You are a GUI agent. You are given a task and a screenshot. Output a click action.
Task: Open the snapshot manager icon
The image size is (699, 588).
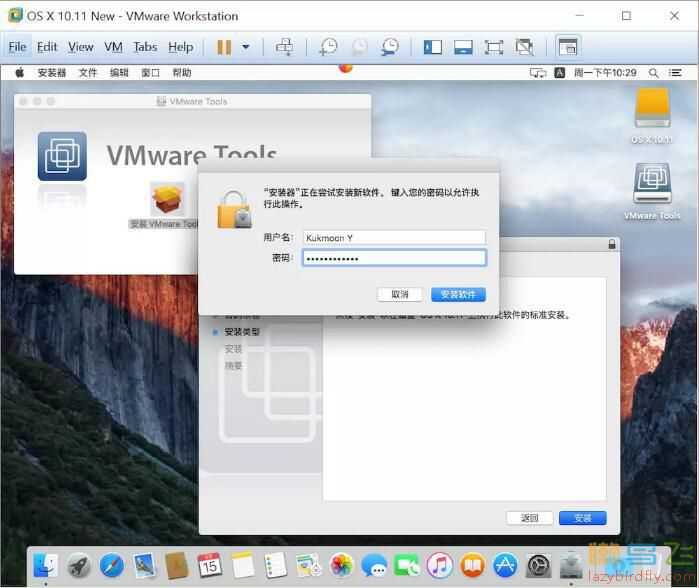[390, 47]
